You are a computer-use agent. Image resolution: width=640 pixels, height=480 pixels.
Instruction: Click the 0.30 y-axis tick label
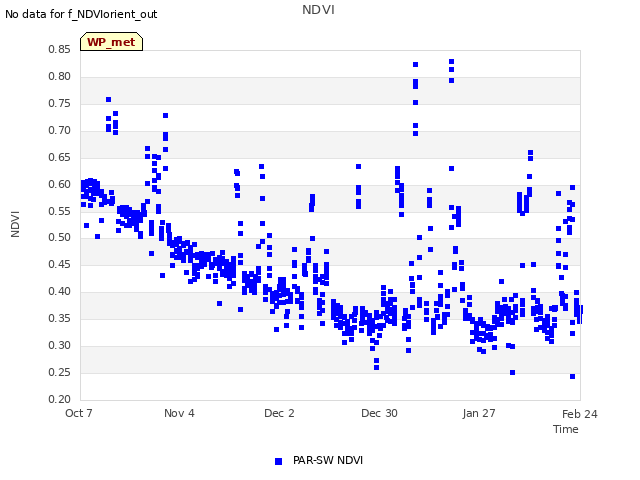pyautogui.click(x=60, y=345)
